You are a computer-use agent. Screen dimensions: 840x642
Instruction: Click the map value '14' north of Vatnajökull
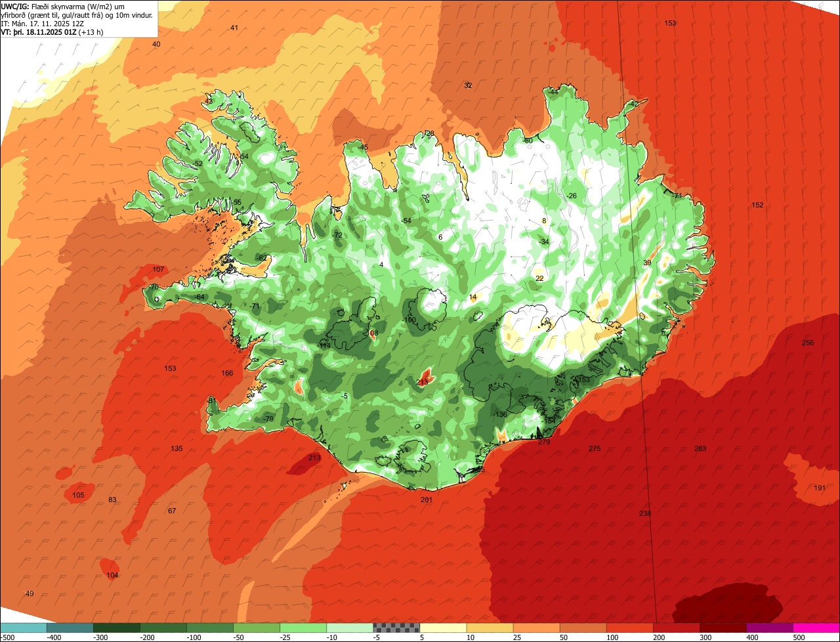pyautogui.click(x=472, y=297)
